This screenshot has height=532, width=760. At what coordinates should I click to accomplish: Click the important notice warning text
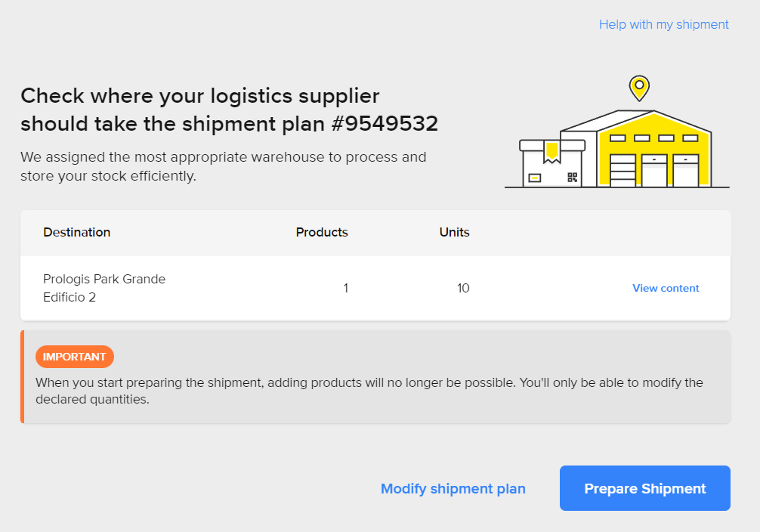(x=369, y=391)
